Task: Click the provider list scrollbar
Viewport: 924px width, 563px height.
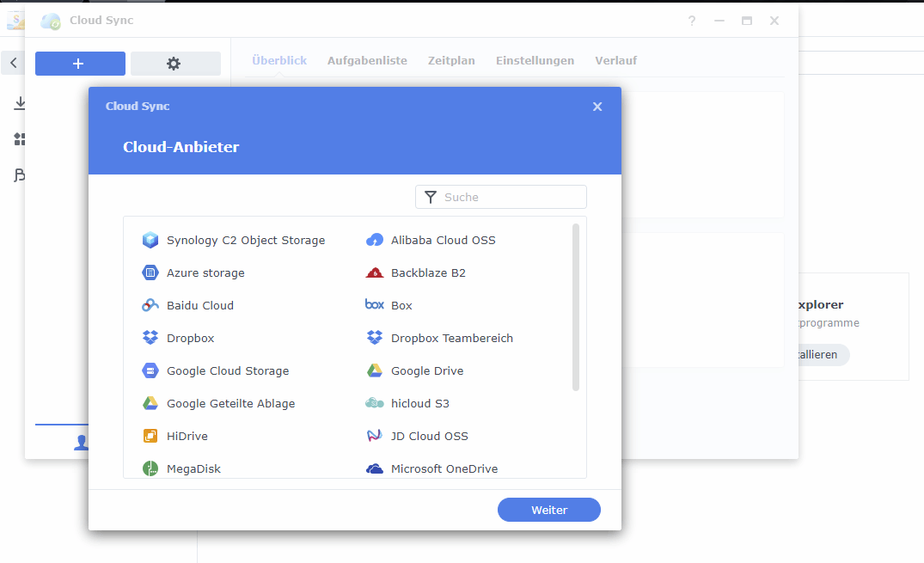Action: click(x=576, y=307)
